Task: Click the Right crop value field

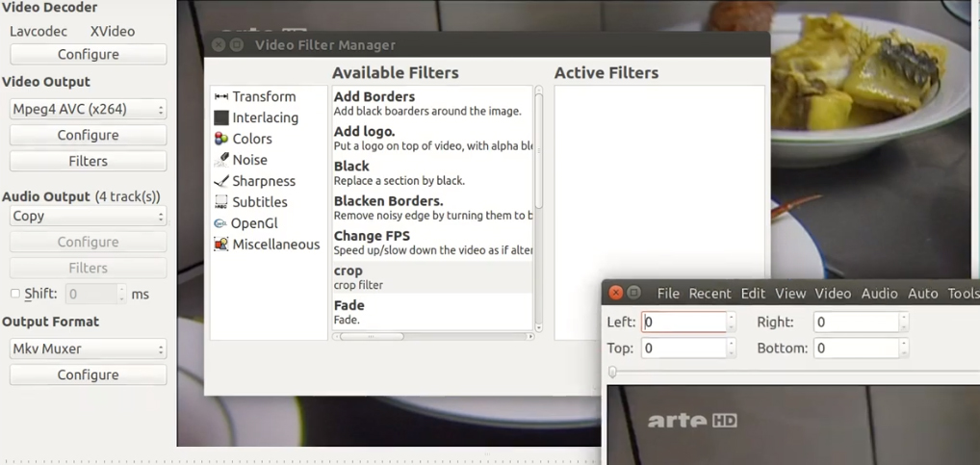Action: point(856,322)
